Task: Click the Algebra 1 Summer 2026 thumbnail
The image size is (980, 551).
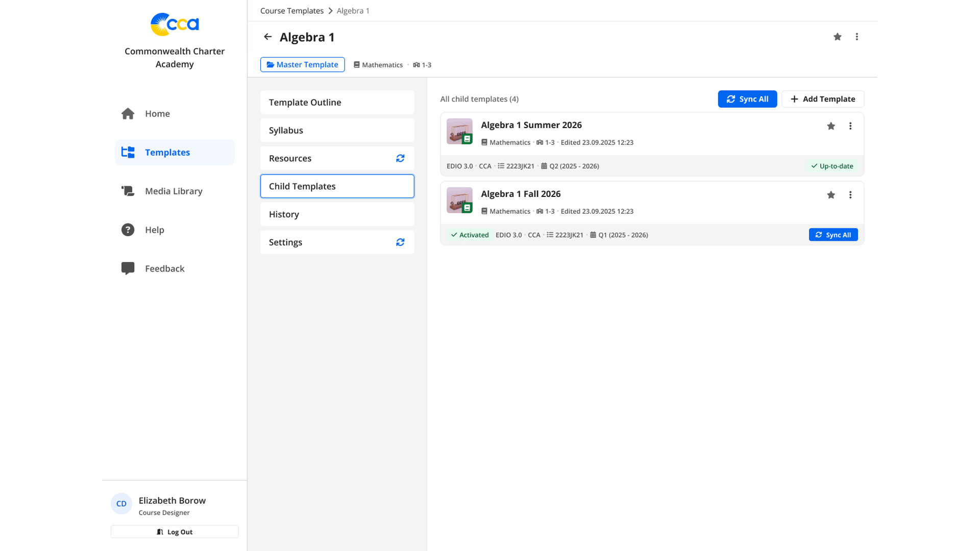Action: tap(459, 132)
